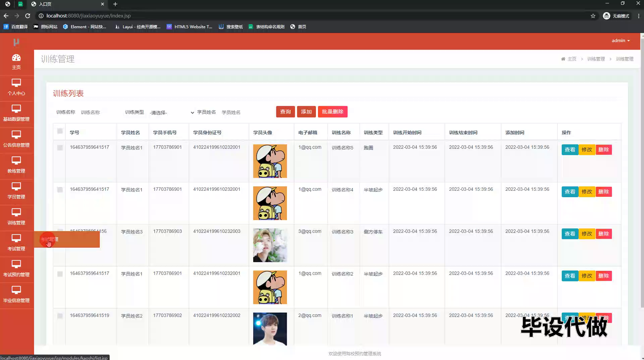Edit the 训练名称4 record with 修改
Screen dimensions: 644x360
[x=587, y=191]
